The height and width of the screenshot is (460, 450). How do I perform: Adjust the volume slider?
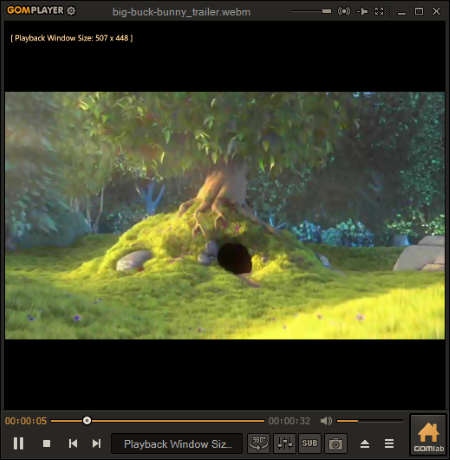[370, 421]
